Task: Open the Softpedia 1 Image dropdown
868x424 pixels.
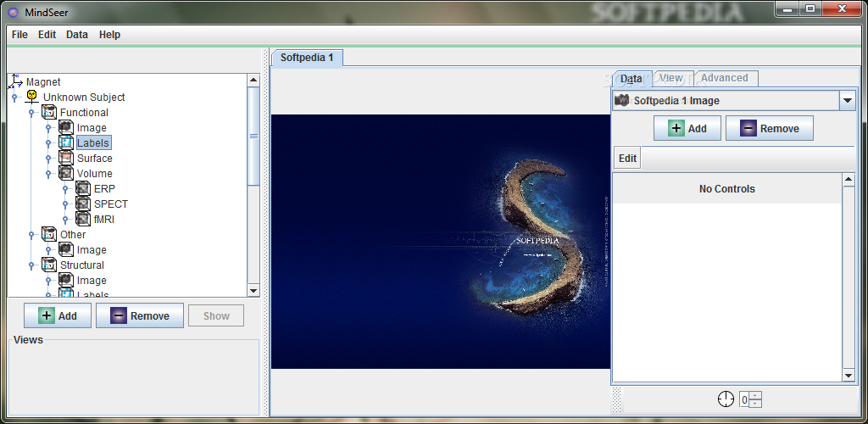Action: pos(847,101)
